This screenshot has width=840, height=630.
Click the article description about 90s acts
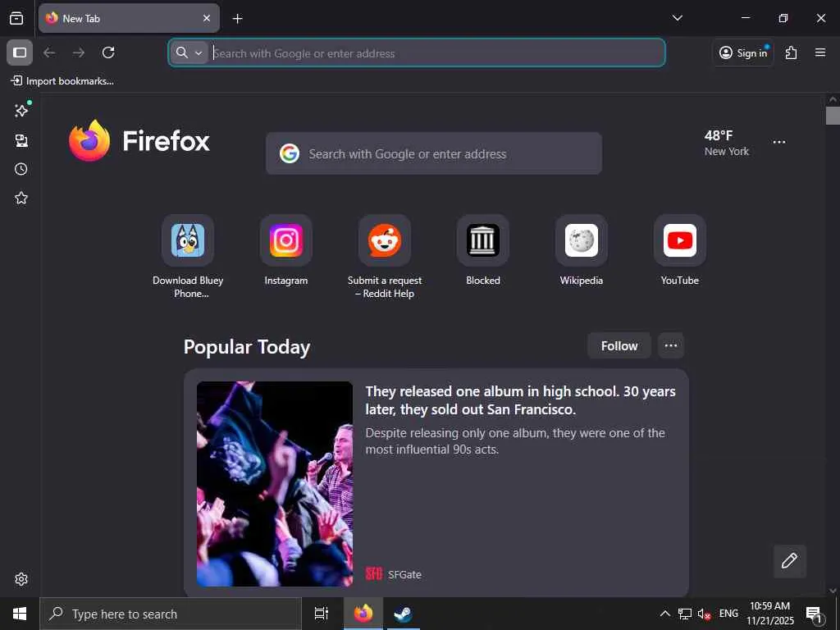click(515, 441)
